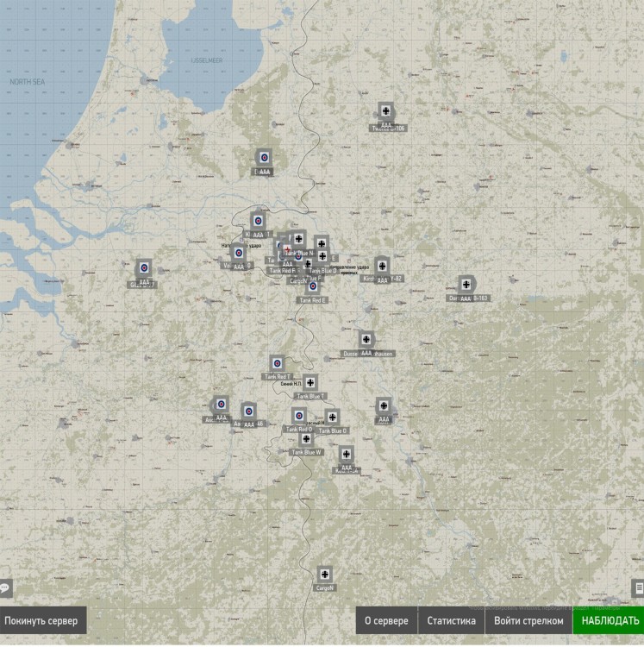Viewport: 644px width, 647px height.
Task: Click Войти стрелком to join as gunner
Action: (528, 620)
